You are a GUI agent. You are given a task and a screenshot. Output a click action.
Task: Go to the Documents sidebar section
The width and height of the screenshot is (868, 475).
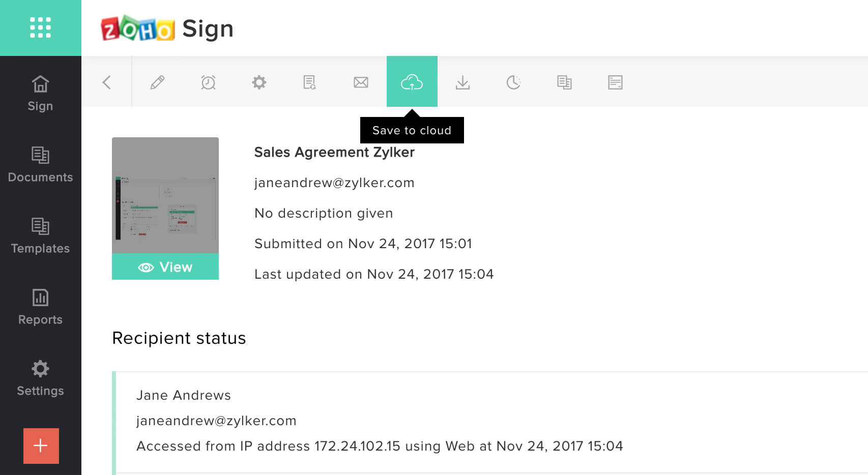(x=41, y=163)
